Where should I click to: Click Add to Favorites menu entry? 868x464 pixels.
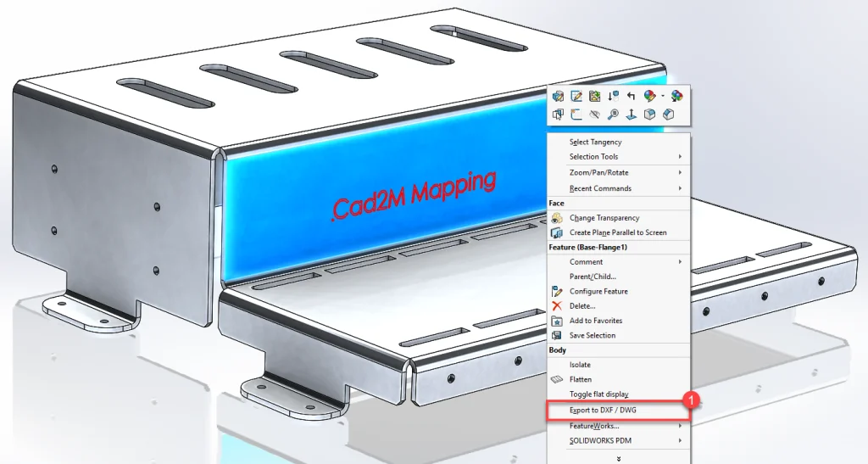[595, 321]
